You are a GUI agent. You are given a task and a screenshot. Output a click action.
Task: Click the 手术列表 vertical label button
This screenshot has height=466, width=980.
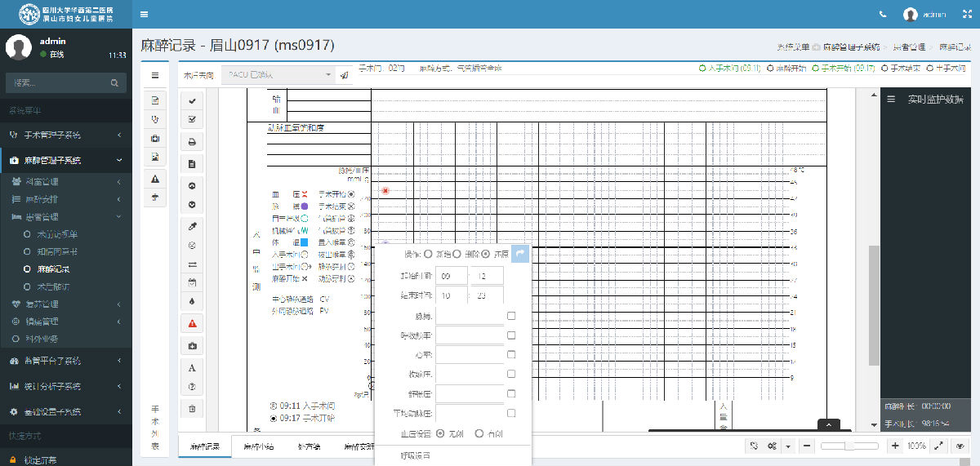[155, 428]
